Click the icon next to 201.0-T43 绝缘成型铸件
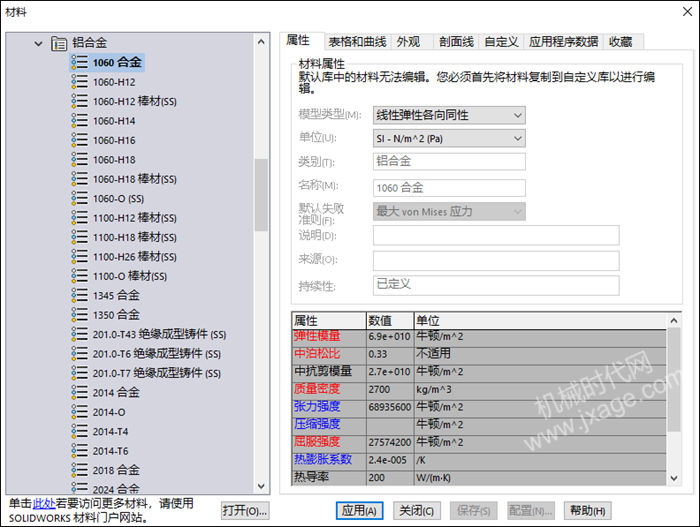700x527 pixels. [x=79, y=334]
